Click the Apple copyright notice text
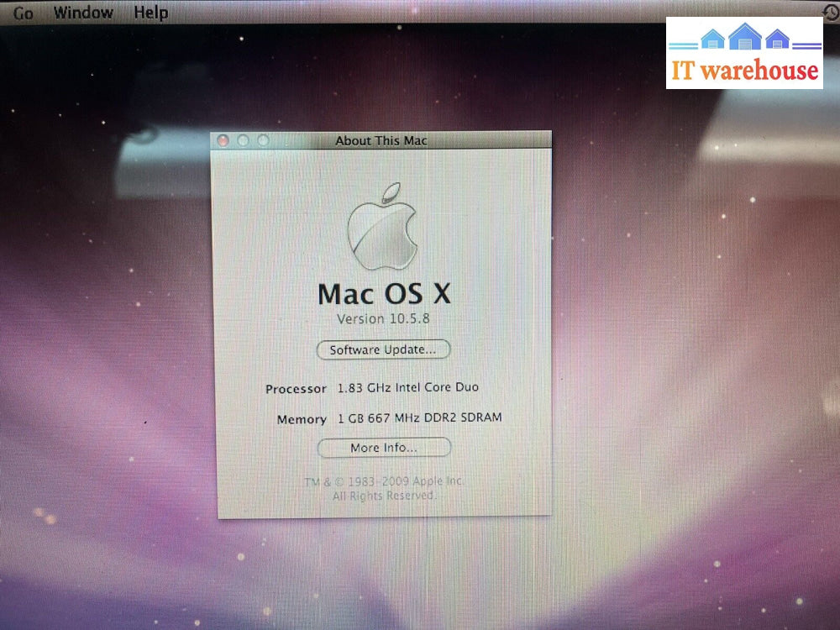Screen dimensions: 840x630 [385, 488]
